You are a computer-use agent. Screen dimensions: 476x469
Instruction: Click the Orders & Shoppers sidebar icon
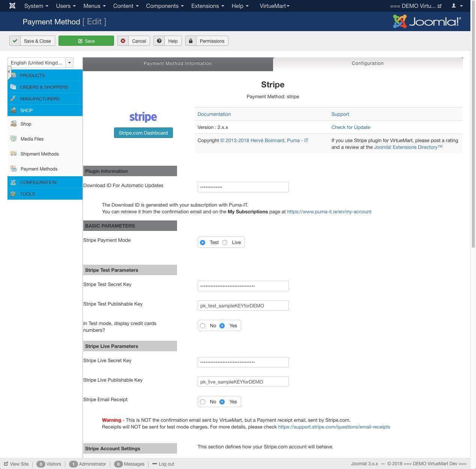coord(14,87)
